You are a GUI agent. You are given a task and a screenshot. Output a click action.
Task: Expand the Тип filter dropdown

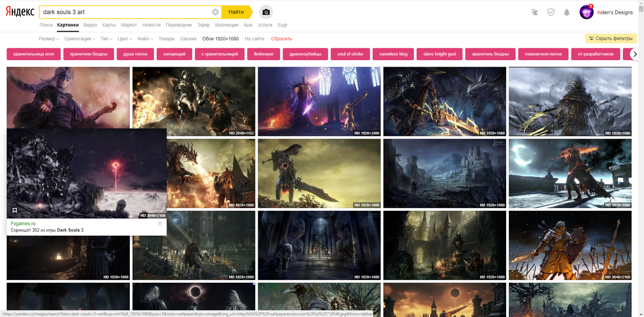[106, 39]
